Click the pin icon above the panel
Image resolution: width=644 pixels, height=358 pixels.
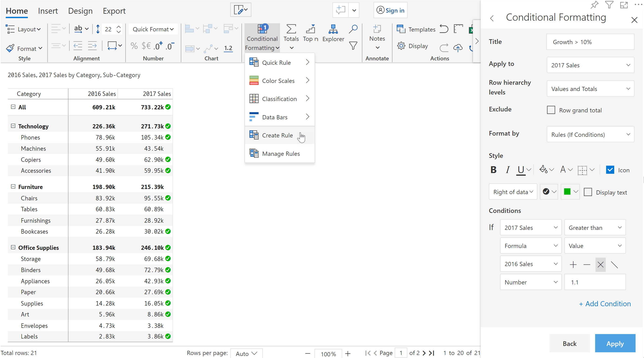[x=594, y=5]
